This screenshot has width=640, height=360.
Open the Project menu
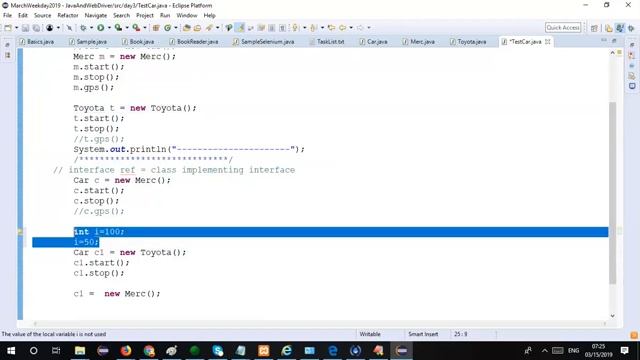click(x=144, y=16)
